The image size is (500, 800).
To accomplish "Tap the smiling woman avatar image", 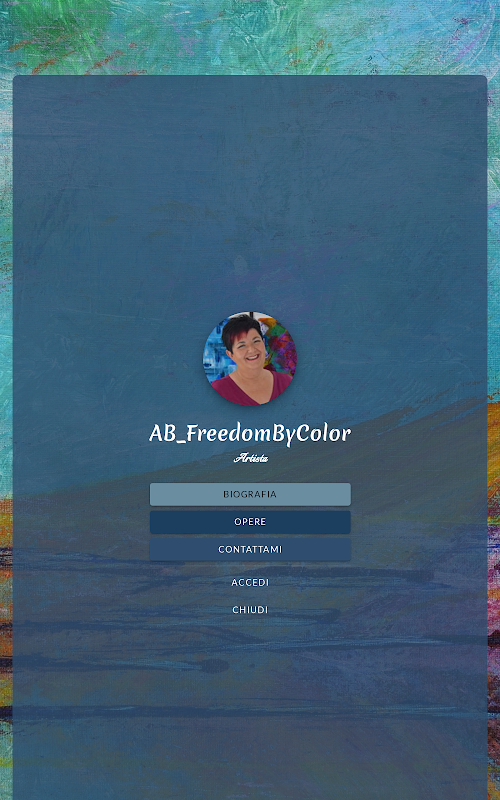I will click(250, 359).
